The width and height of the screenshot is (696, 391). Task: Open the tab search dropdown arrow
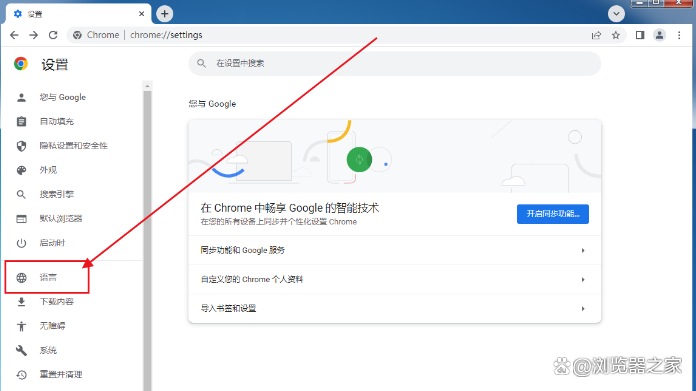[x=616, y=14]
